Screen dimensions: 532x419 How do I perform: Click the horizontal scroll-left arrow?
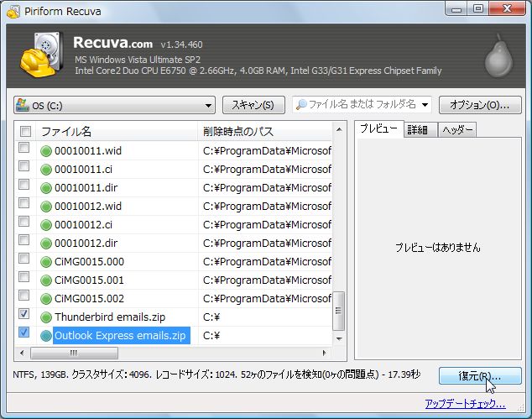point(22,353)
